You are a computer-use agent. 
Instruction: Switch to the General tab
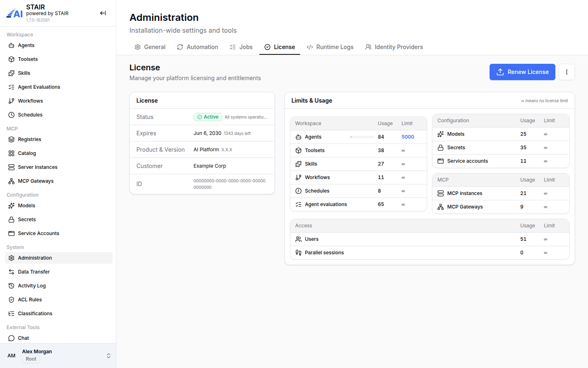[x=150, y=47]
